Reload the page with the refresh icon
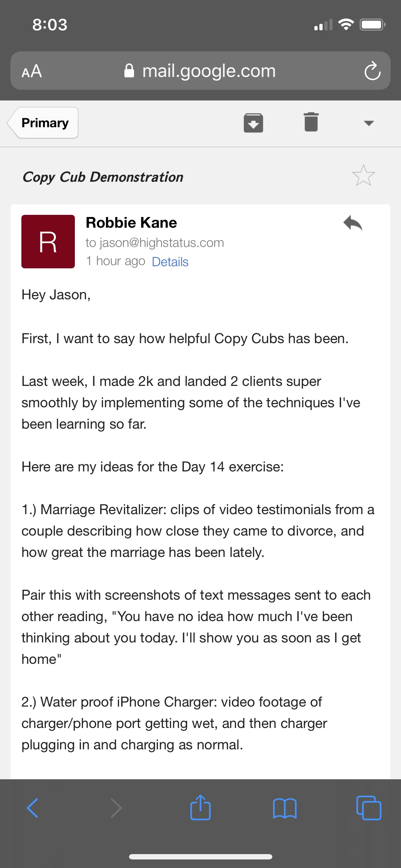Viewport: 401px width, 868px height. pos(372,71)
